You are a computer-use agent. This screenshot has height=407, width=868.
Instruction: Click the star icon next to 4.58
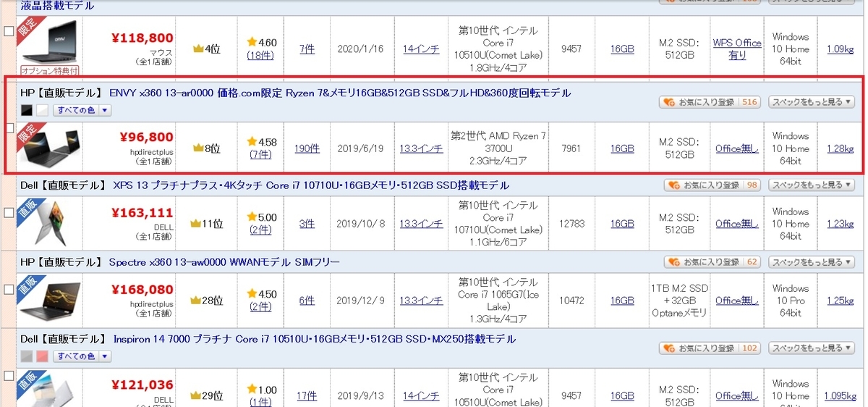point(252,142)
